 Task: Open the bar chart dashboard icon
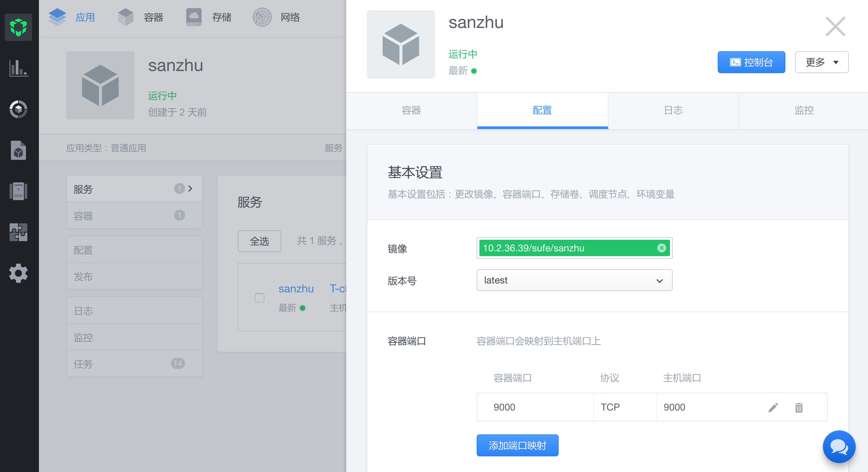click(x=18, y=68)
